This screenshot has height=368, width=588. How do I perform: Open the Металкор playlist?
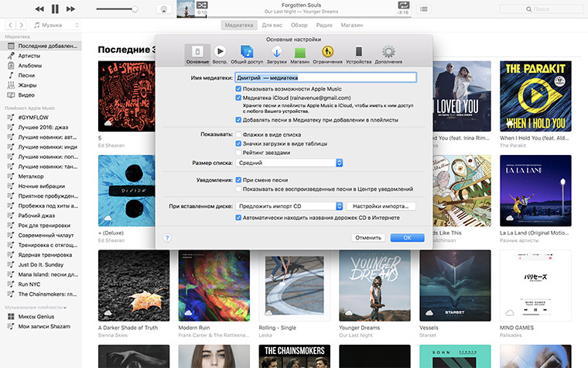pyautogui.click(x=40, y=176)
